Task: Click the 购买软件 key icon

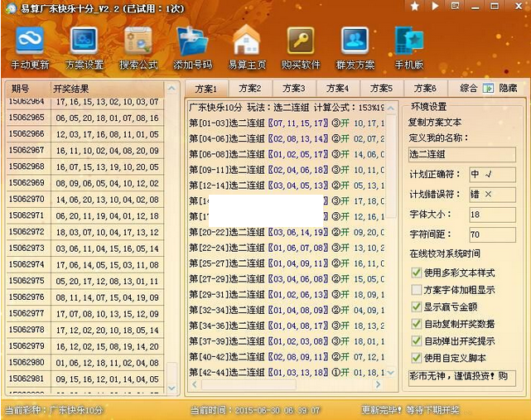Action: [x=301, y=41]
